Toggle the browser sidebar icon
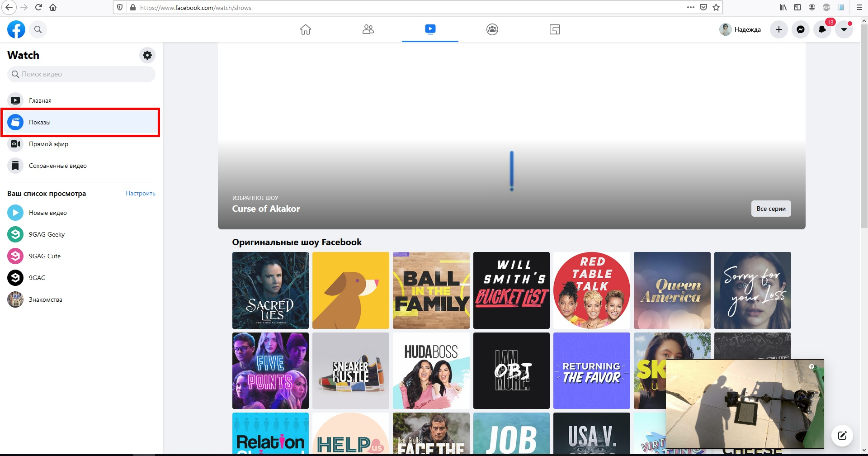This screenshot has width=868, height=456. pyautogui.click(x=797, y=7)
